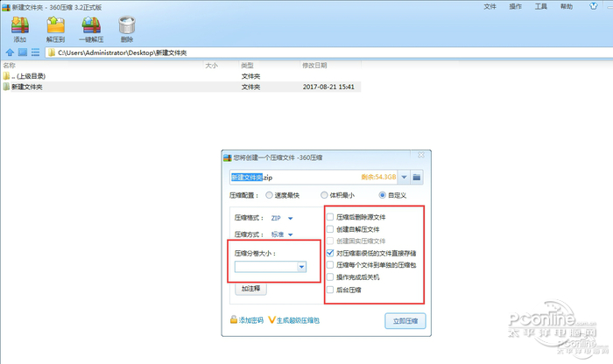The image size is (613, 364).
Task: Close the 创建压缩文件 dialog
Action: tap(421, 155)
